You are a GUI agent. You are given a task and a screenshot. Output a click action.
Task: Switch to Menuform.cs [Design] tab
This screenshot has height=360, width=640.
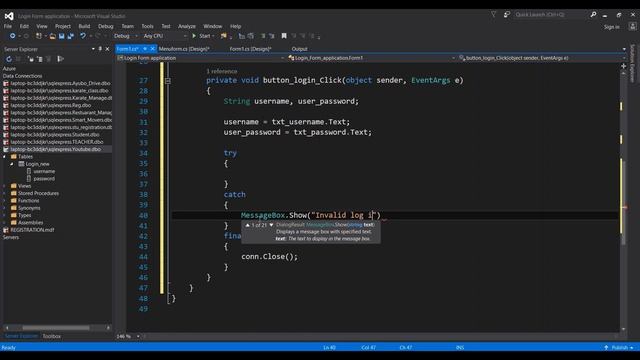[184, 49]
